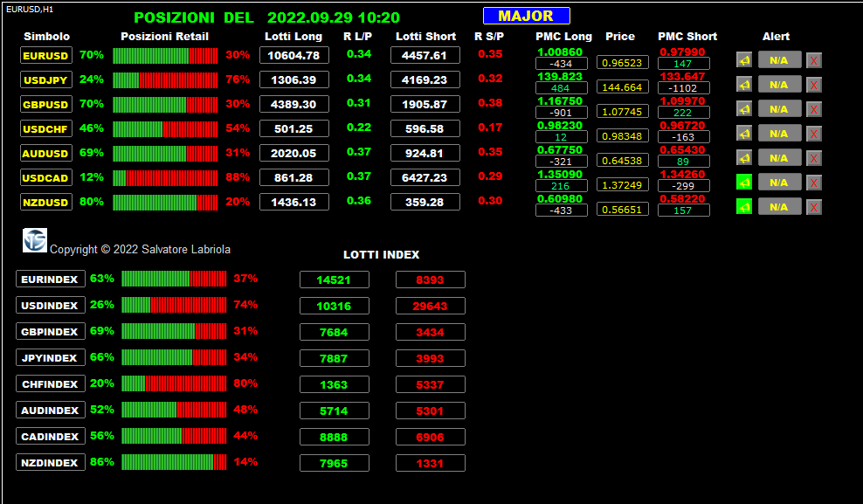863x504 pixels.
Task: Click USDCAD Lotti Short value 6427.23
Action: pos(425,177)
